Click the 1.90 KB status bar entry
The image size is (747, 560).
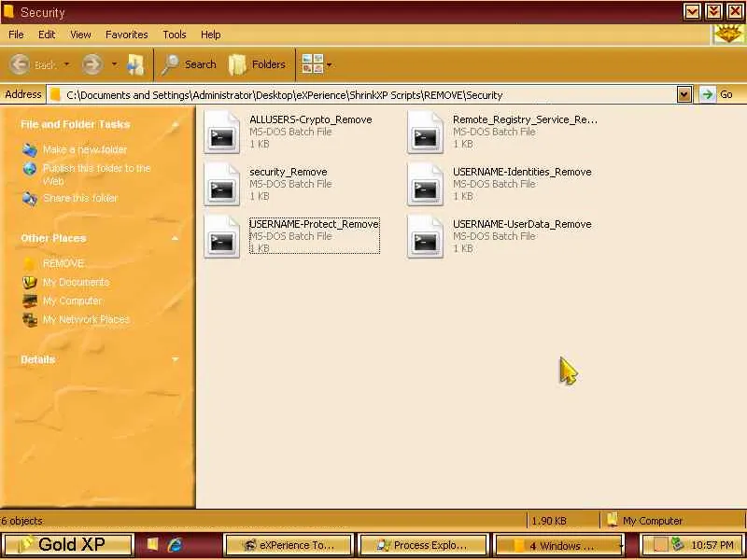click(x=549, y=521)
